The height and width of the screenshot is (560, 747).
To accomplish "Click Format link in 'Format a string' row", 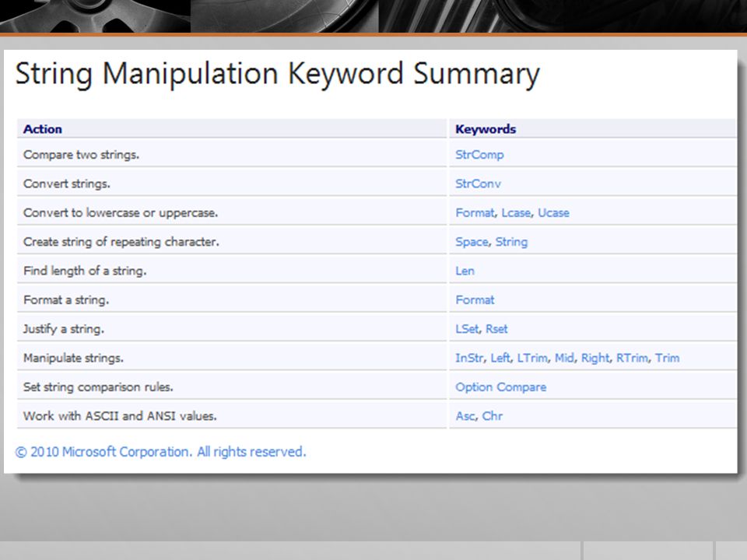I will pos(475,300).
